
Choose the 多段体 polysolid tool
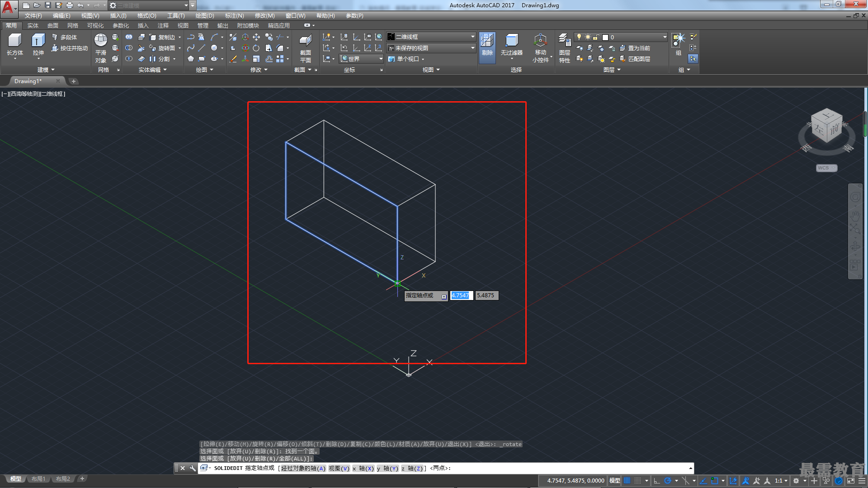[x=64, y=37]
